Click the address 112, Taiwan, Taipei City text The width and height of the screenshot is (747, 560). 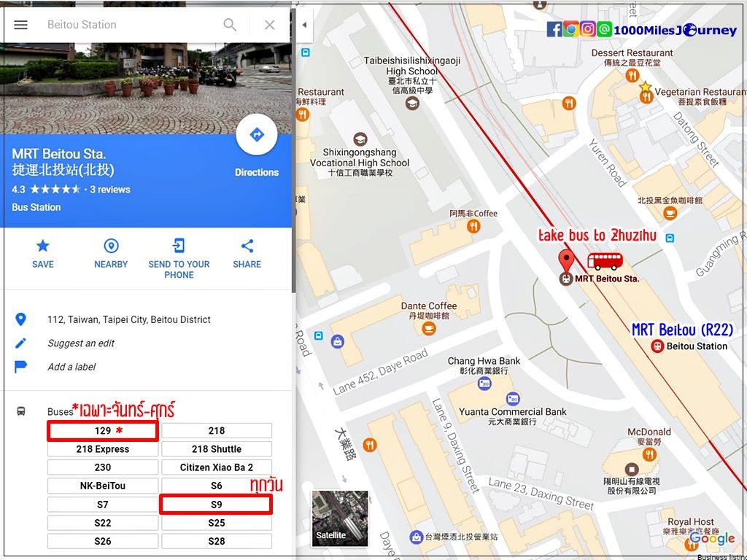129,319
